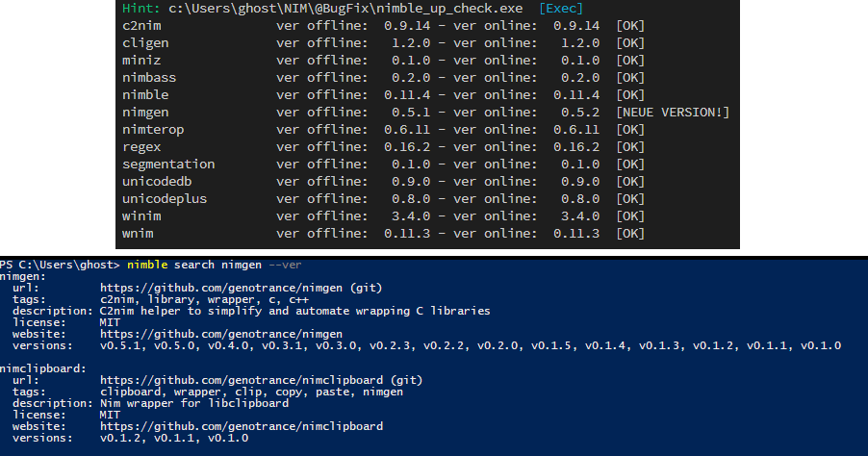Click the [OK] status for winim
The height and width of the screenshot is (456, 868).
pyautogui.click(x=630, y=216)
